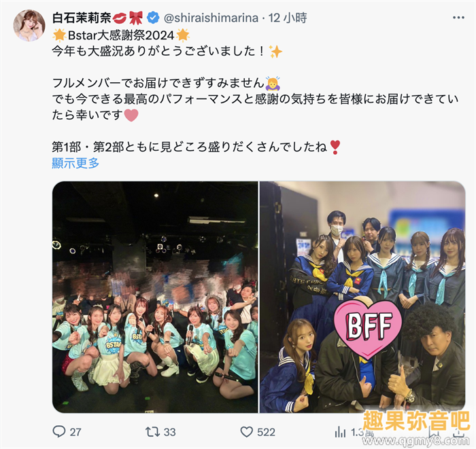Screen dimensions: 476x449
Task: Open the right backstage group photo
Action: (x=362, y=297)
